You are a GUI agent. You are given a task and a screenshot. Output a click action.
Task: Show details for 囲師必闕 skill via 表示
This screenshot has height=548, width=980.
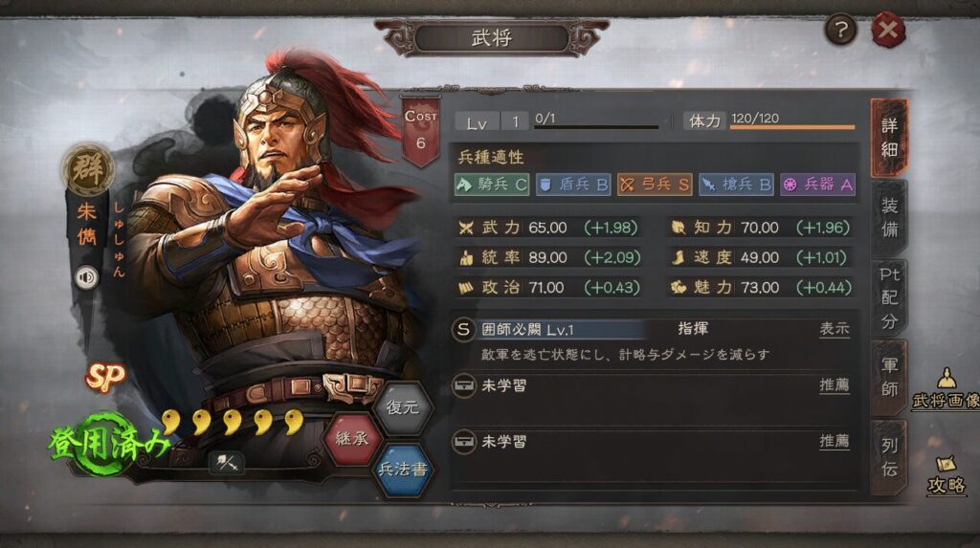[835, 329]
